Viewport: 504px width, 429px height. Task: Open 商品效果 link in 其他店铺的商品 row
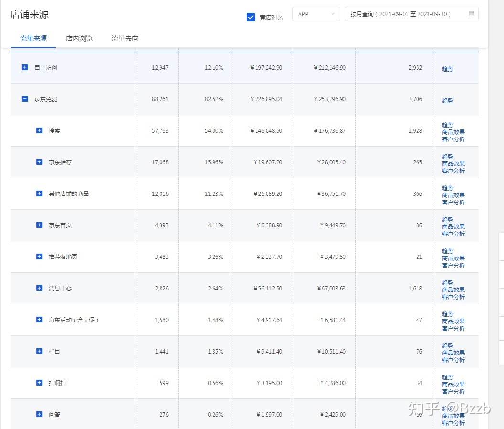(453, 195)
